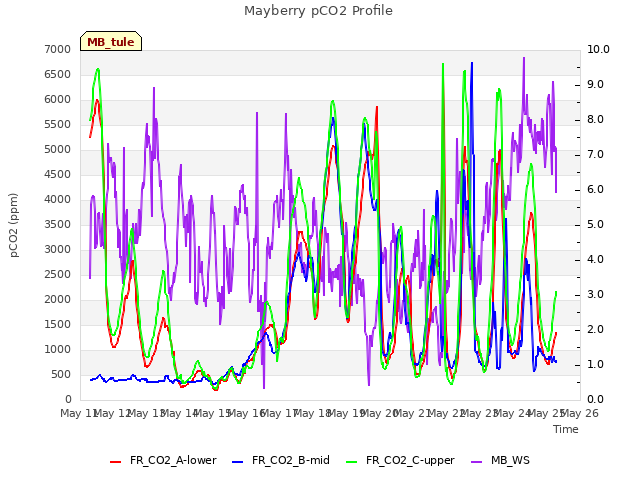Click the 4000 tick on left axis
This screenshot has height=480, width=640.
58,200
